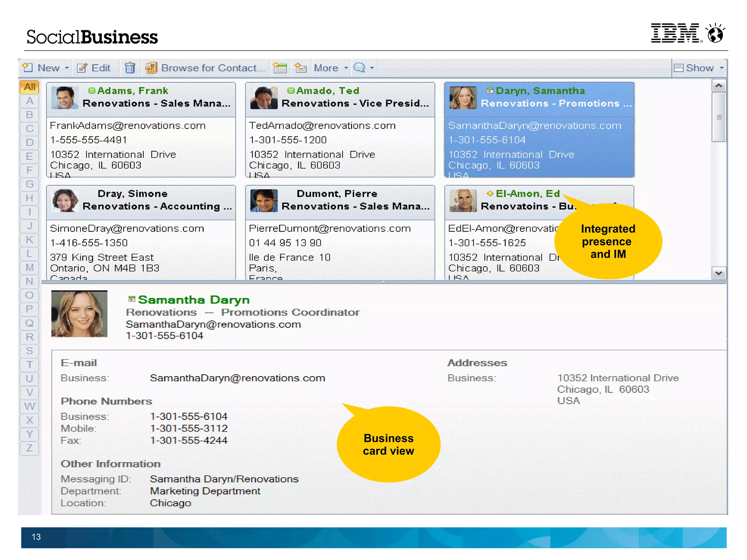Open the New dropdown arrow
This screenshot has width=747, height=560.
coord(67,68)
